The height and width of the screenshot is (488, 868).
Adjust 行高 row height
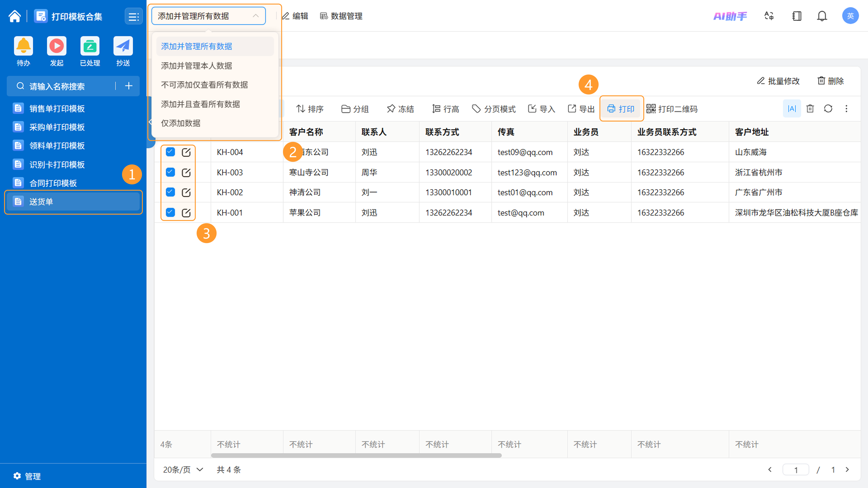pyautogui.click(x=446, y=109)
